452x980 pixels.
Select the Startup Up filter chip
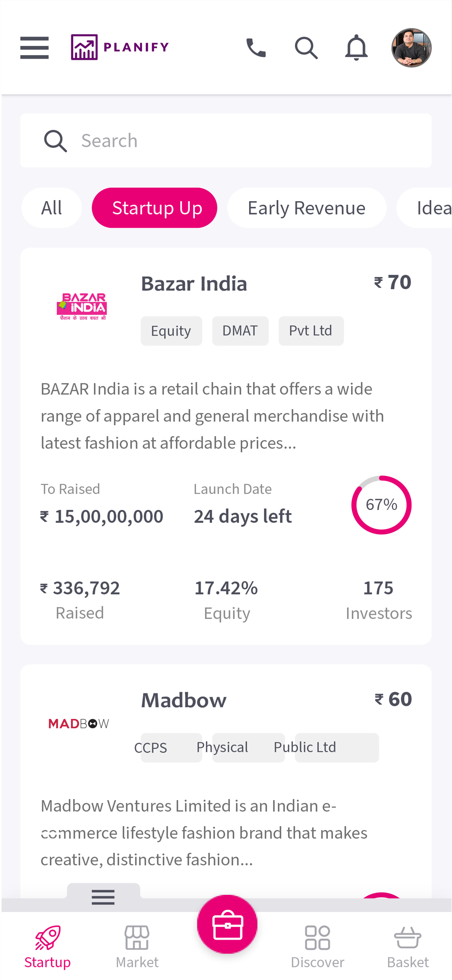pos(155,208)
